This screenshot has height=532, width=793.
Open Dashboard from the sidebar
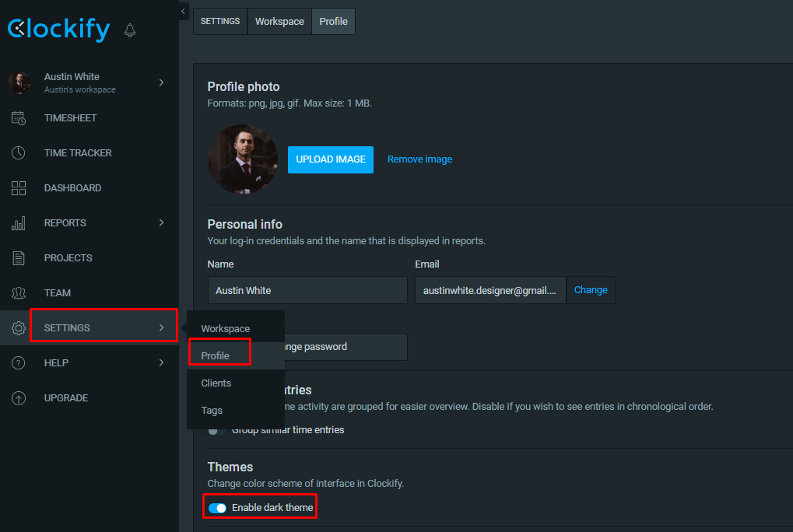click(73, 188)
